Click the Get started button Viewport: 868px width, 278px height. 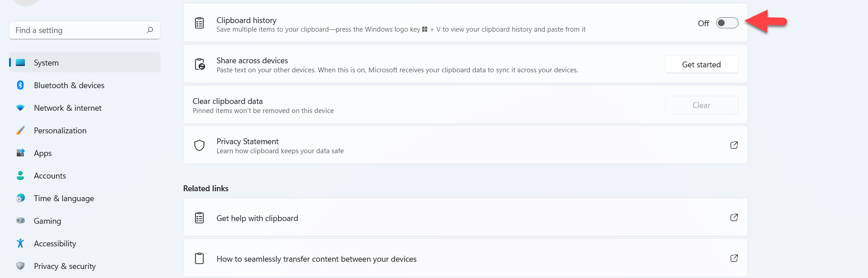coord(701,65)
